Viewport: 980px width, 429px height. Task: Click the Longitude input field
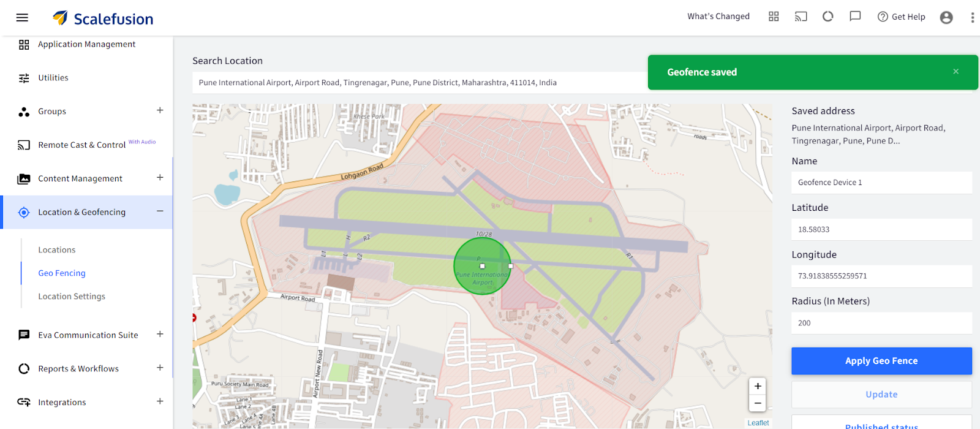881,276
